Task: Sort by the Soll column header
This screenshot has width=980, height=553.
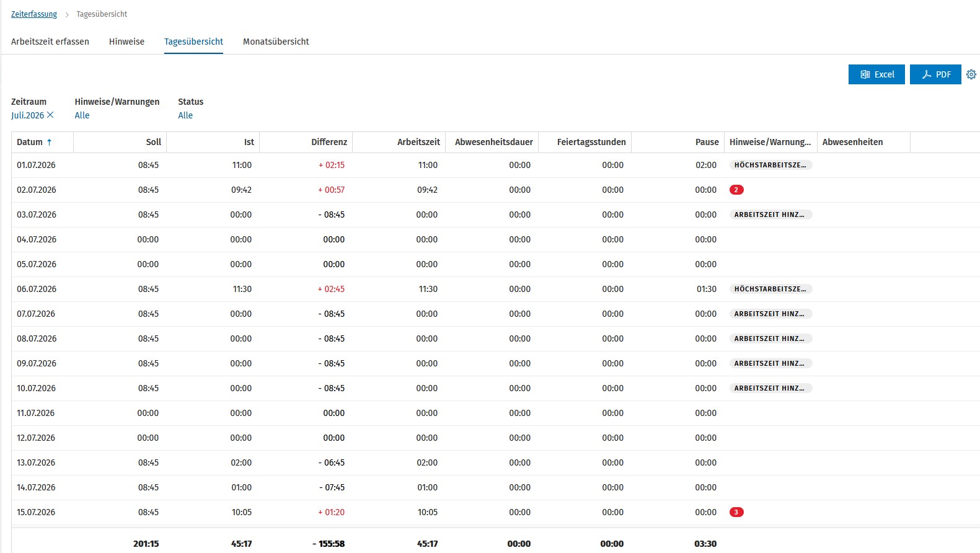Action: (154, 142)
